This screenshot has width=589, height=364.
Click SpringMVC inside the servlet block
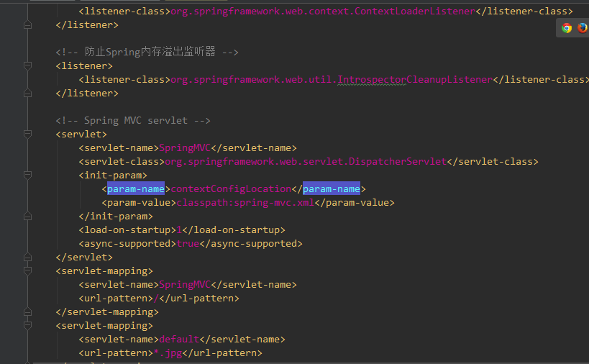pyautogui.click(x=185, y=148)
